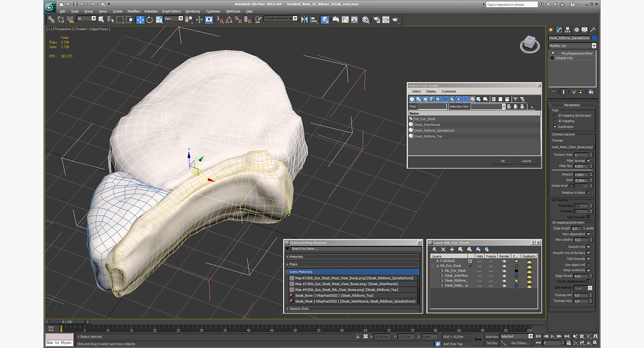Image resolution: width=644 pixels, height=348 pixels.
Task: Open the Modifiers menu
Action: click(134, 11)
